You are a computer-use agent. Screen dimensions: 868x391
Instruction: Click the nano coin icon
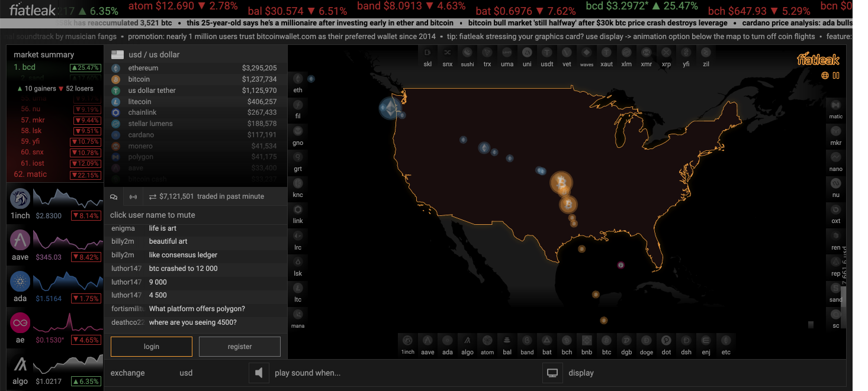point(835,157)
